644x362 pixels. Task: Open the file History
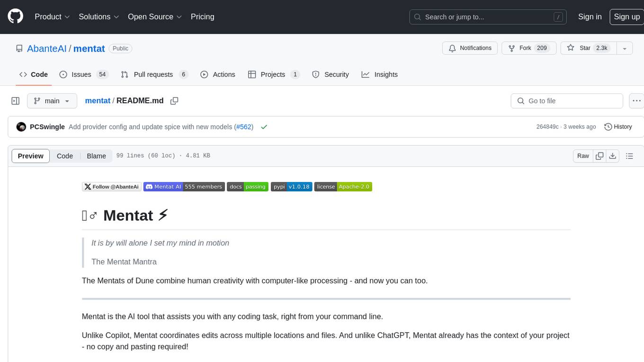618,127
